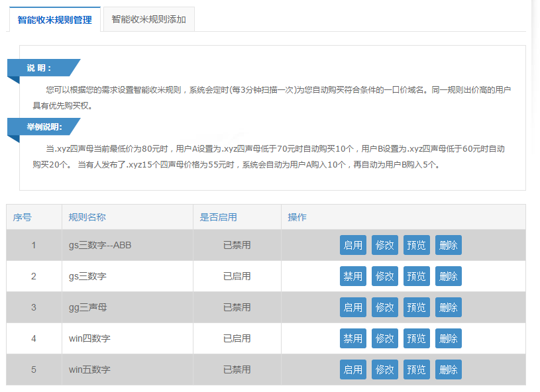Select the 智能收米规则管理 tab
The image size is (540, 392).
tap(54, 20)
